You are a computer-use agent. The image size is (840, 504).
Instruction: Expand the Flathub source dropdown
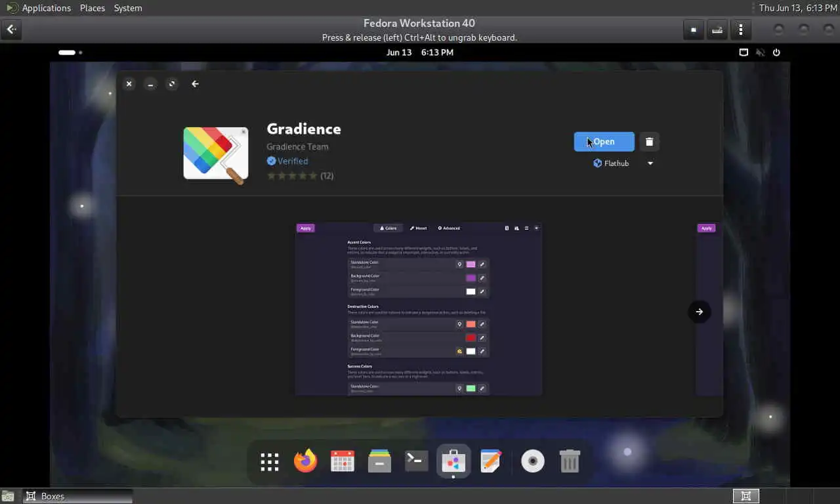coord(650,163)
